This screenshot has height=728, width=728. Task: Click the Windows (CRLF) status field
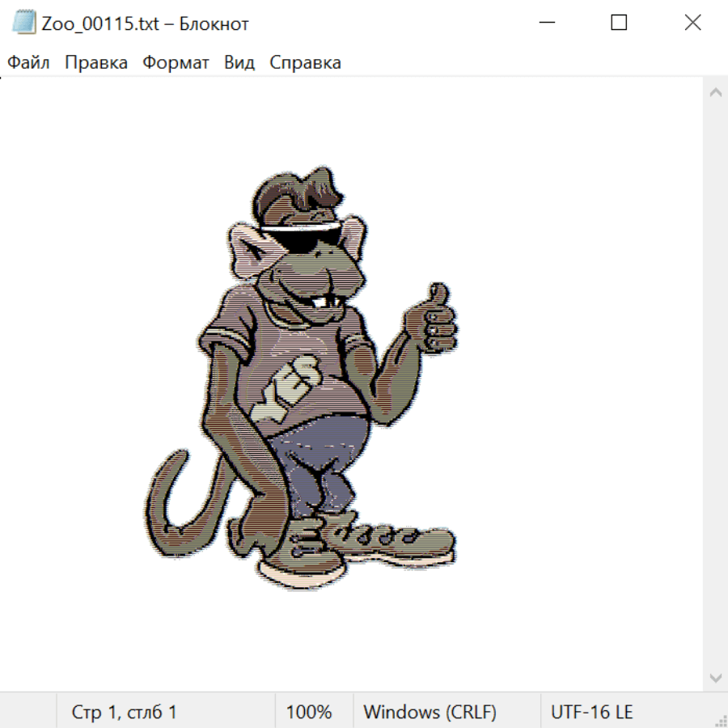tap(430, 713)
